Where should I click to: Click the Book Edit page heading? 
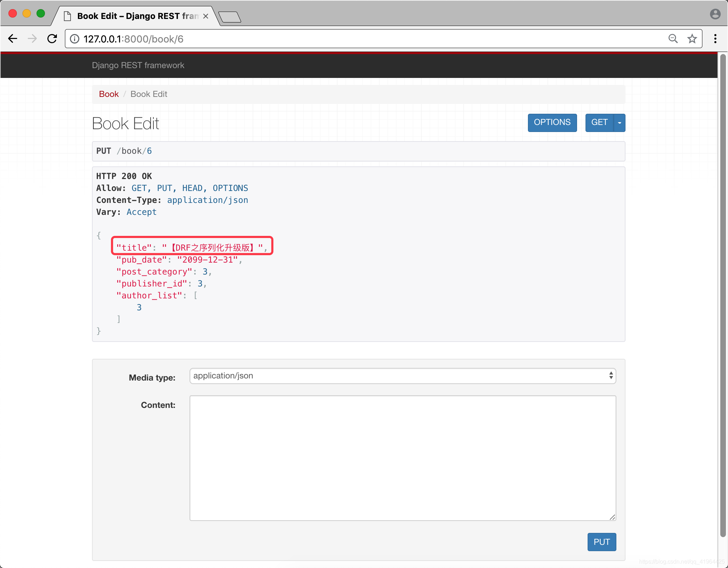pos(125,124)
